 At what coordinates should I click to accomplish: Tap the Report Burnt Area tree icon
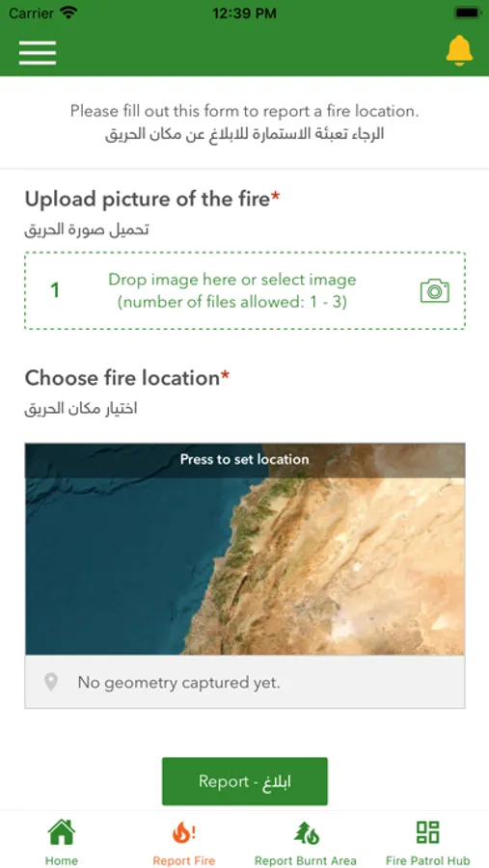coord(306,832)
